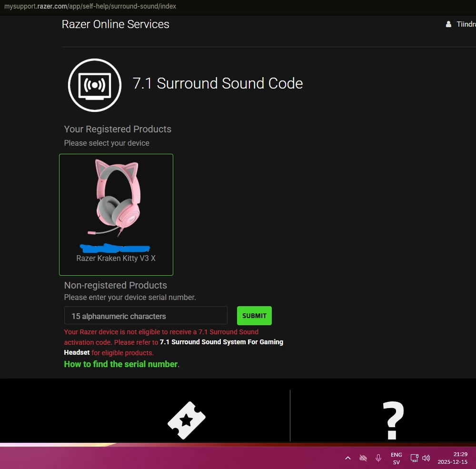Open the volume speaker tray icon
Viewport: 476px width, 469px height.
(x=426, y=458)
